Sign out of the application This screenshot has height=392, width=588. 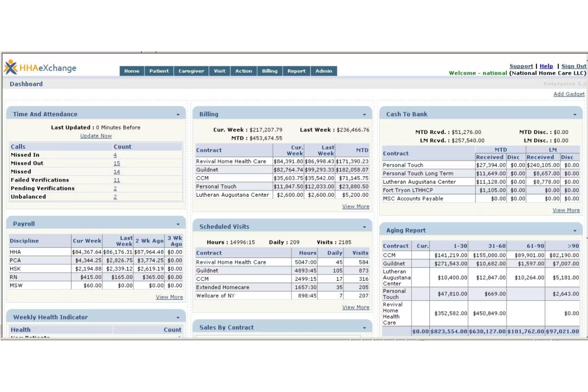click(x=574, y=66)
